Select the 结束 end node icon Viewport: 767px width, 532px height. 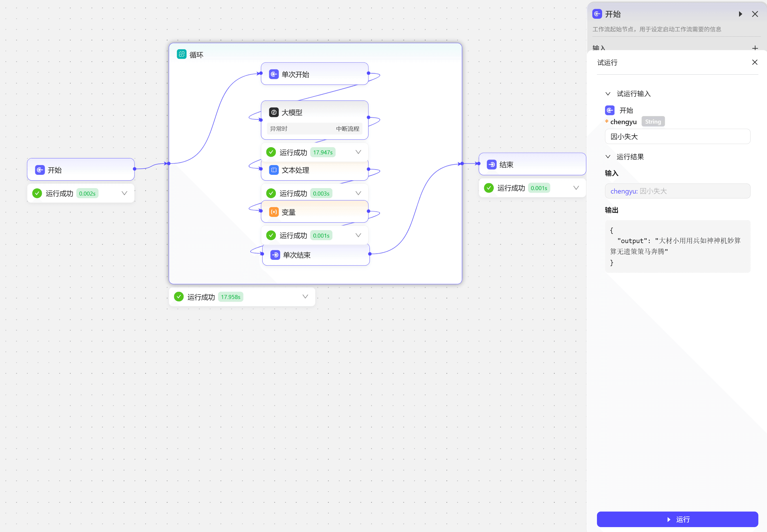(491, 164)
